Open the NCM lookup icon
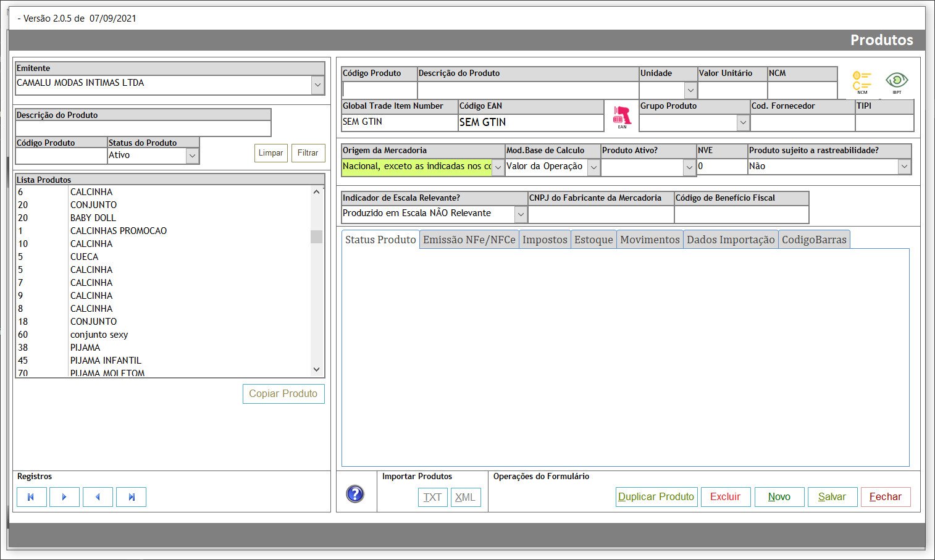 tap(862, 82)
